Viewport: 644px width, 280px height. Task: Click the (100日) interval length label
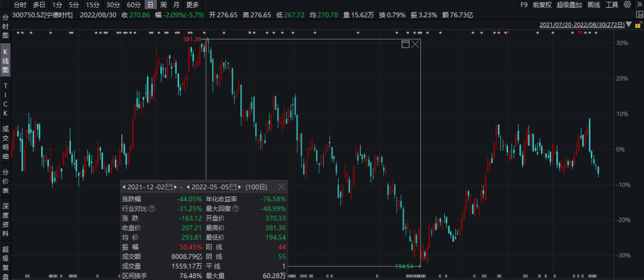[256, 187]
